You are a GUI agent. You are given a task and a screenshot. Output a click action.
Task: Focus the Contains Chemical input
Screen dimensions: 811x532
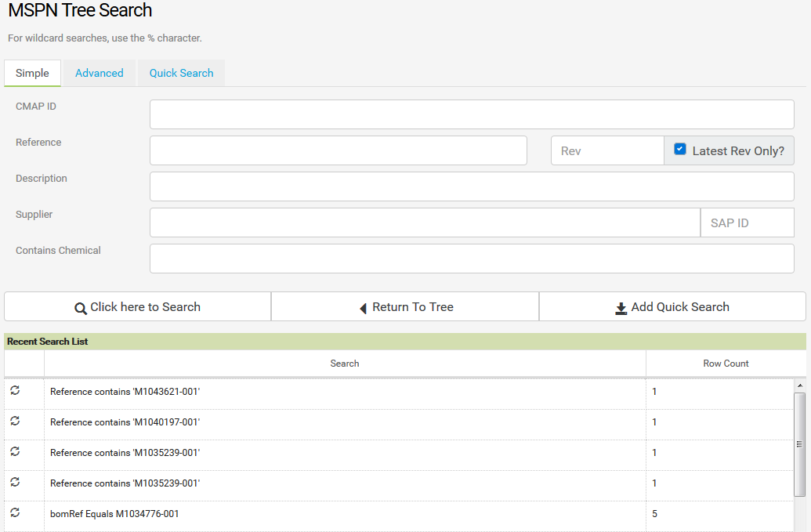[472, 259]
